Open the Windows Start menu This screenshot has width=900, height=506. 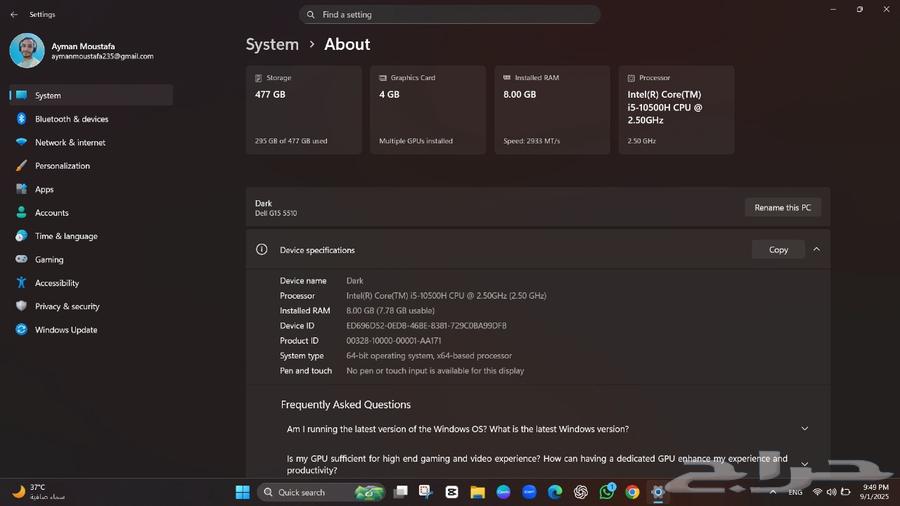coord(243,492)
